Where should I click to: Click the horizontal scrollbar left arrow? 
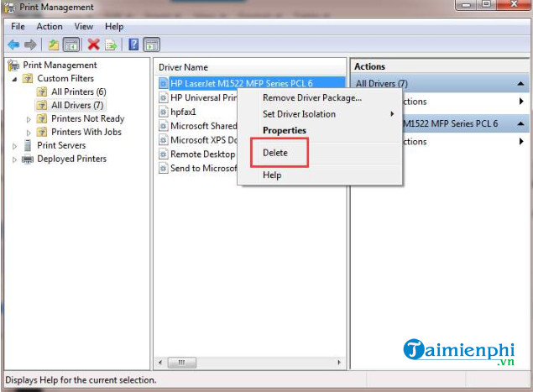pos(160,363)
